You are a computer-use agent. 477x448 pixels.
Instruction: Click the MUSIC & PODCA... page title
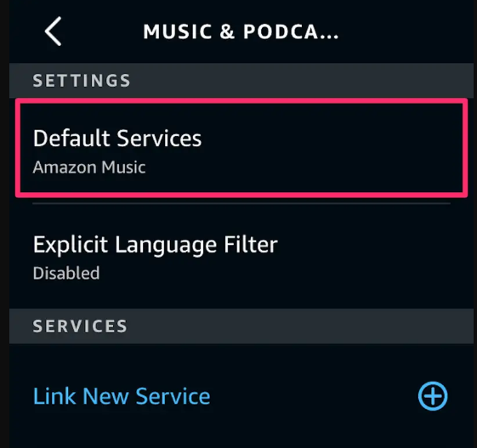(x=241, y=31)
